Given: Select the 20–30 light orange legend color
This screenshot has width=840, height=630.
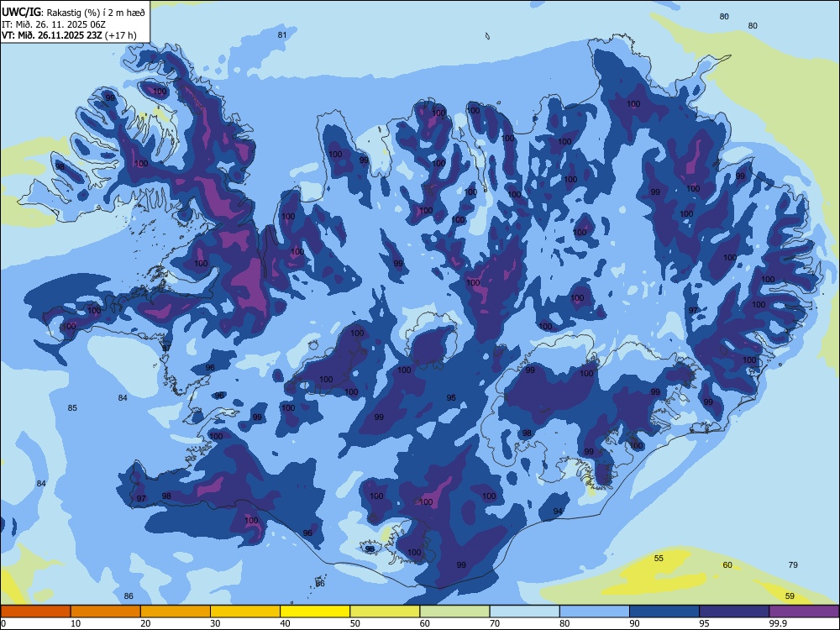Looking at the screenshot, I should (x=176, y=612).
